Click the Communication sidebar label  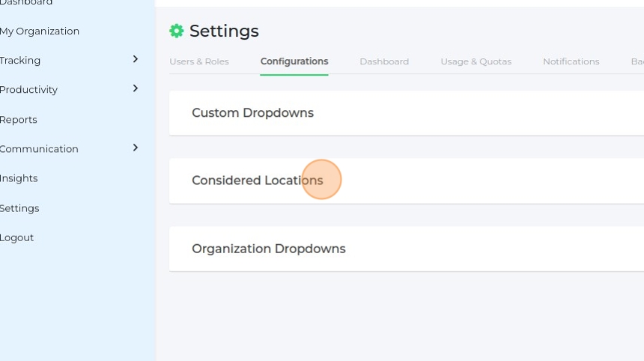click(x=39, y=149)
